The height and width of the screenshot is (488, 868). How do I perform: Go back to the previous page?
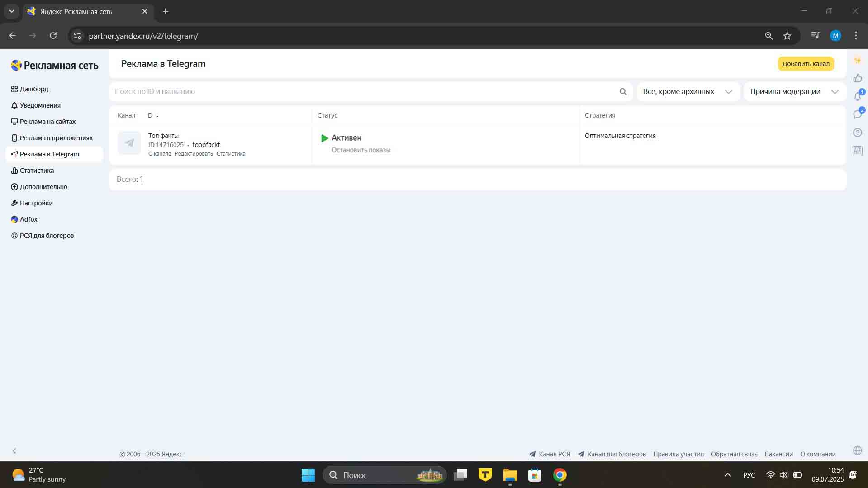[13, 36]
